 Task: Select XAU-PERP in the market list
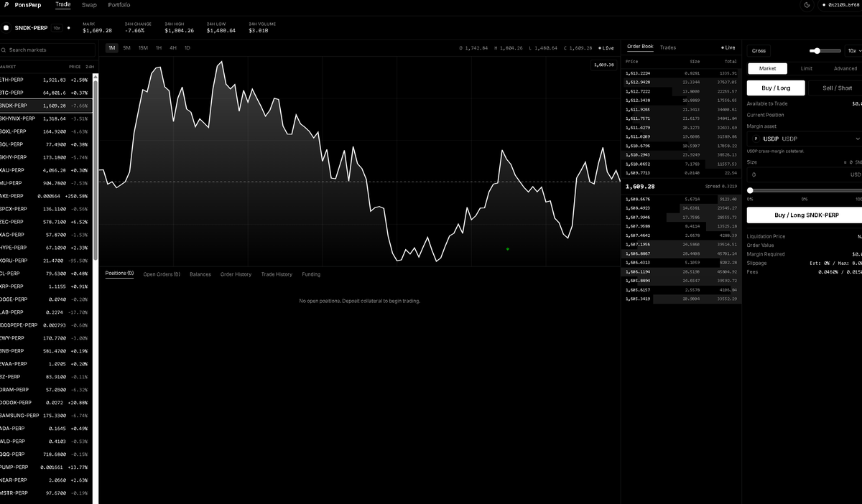tap(46, 170)
